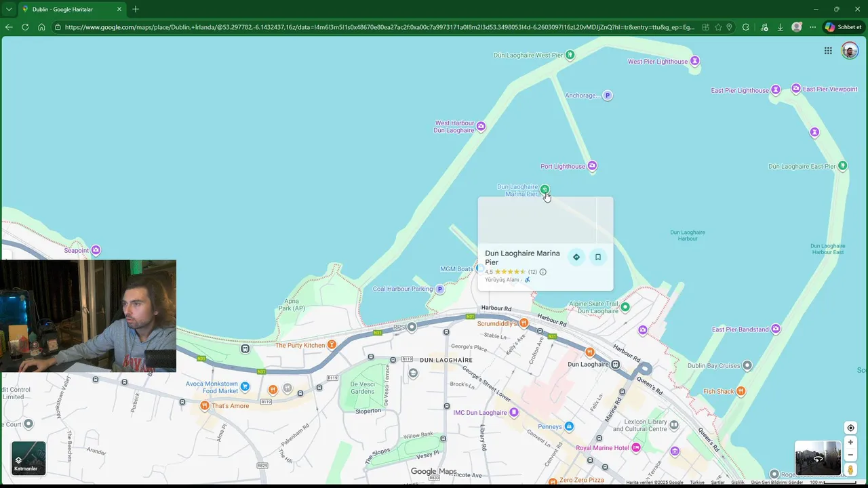Open the Street View preview thumbnail

pyautogui.click(x=818, y=458)
